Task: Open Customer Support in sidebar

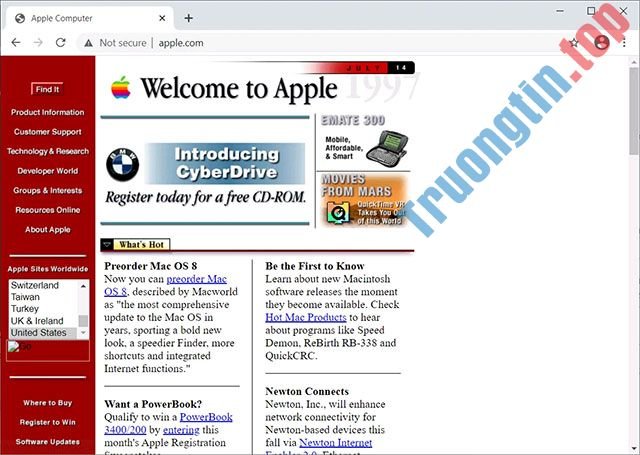Action: click(x=48, y=132)
